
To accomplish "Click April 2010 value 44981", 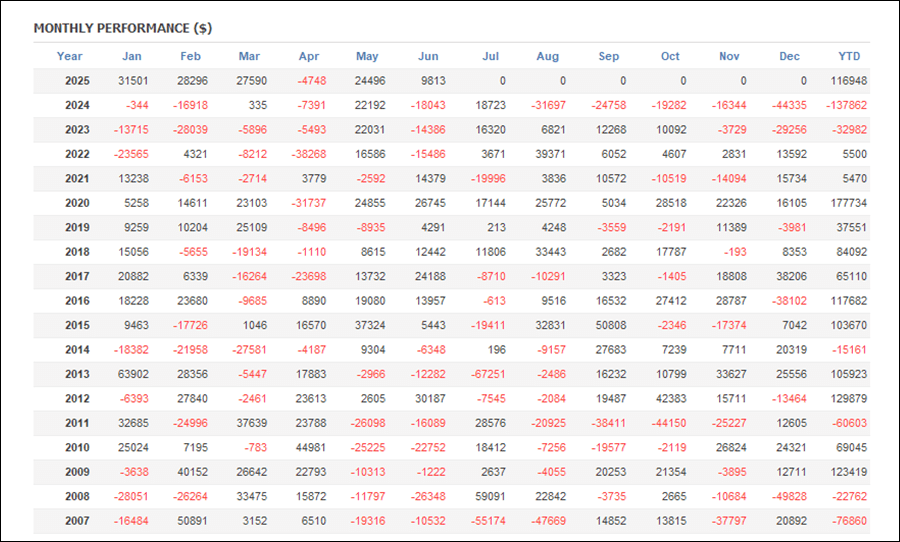I will pyautogui.click(x=311, y=448).
